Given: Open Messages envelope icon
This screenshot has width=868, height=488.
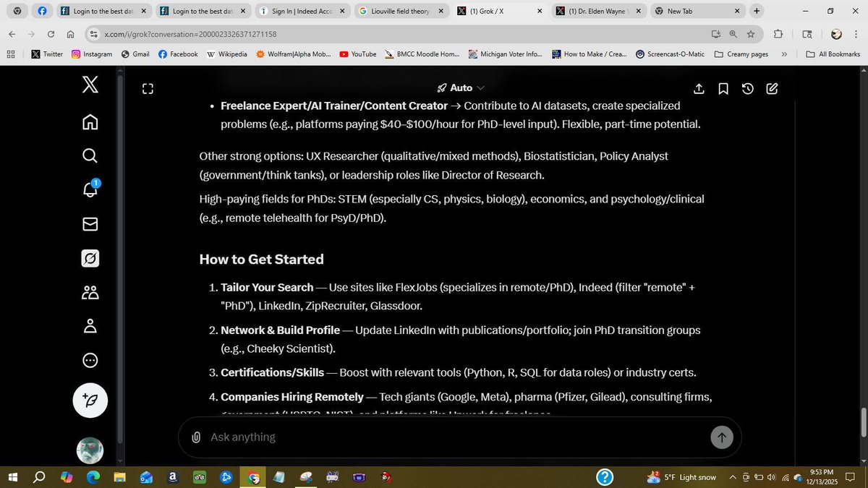Looking at the screenshot, I should [90, 224].
